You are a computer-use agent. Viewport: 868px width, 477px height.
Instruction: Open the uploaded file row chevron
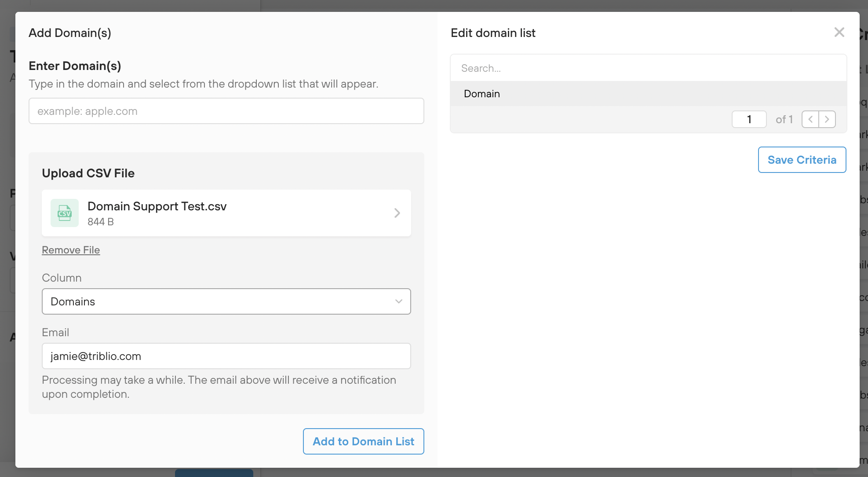(x=397, y=213)
